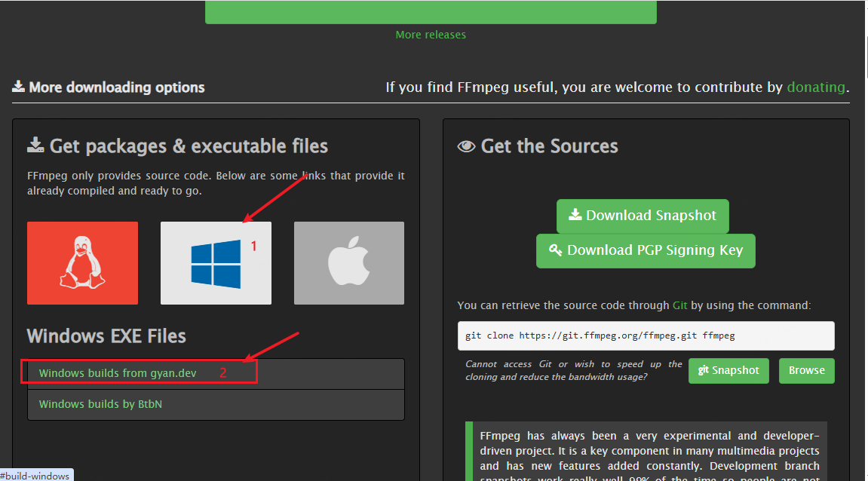868x481 pixels.
Task: Click the Get packages & executable files heading
Action: pyautogui.click(x=177, y=146)
